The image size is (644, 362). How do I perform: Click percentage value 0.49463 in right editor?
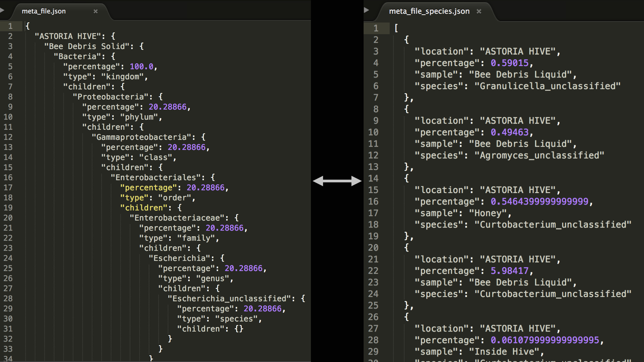509,132
